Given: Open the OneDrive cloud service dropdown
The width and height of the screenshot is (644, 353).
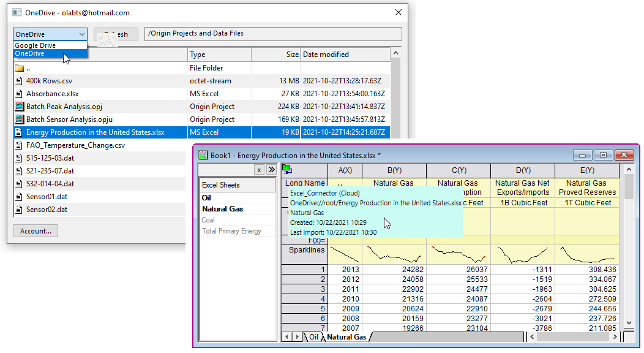Looking at the screenshot, I should pos(50,34).
